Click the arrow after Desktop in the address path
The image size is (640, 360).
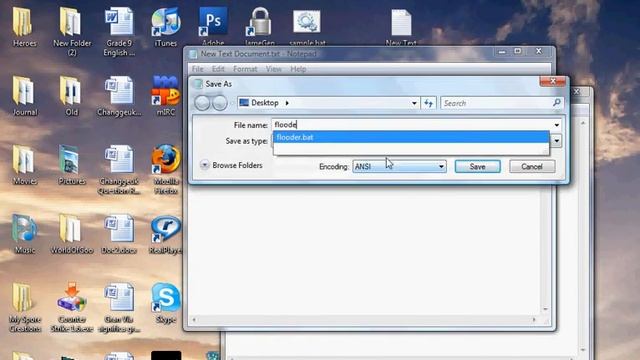[x=287, y=103]
